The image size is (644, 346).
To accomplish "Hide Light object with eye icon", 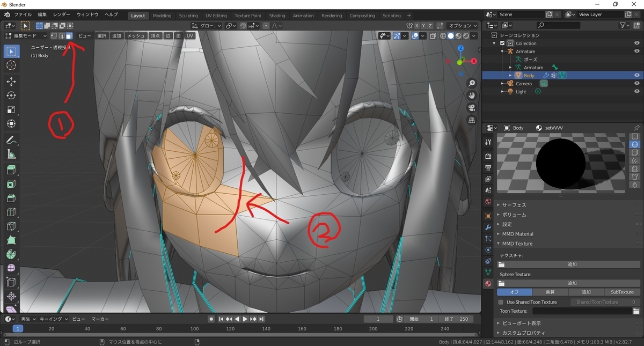I will coord(637,92).
